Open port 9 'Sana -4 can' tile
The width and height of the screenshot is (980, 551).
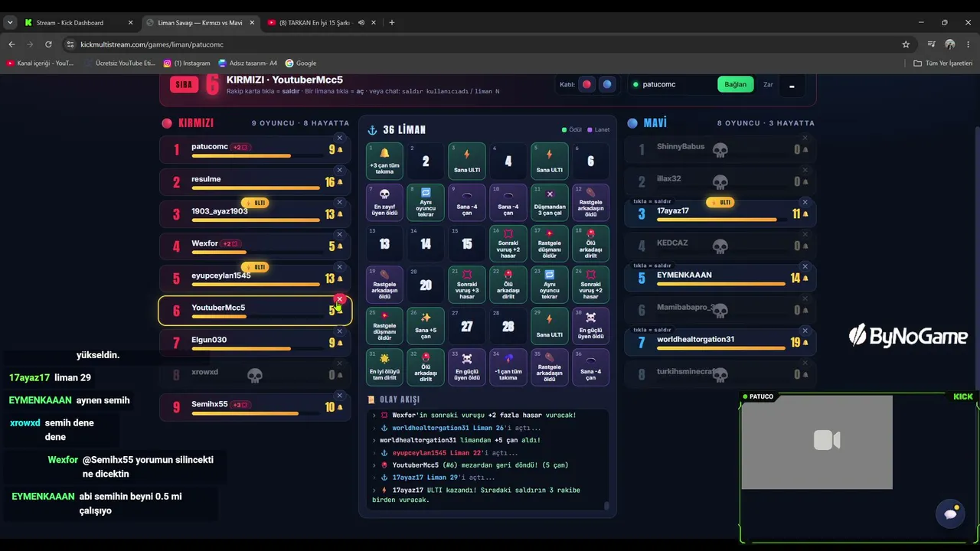(467, 202)
